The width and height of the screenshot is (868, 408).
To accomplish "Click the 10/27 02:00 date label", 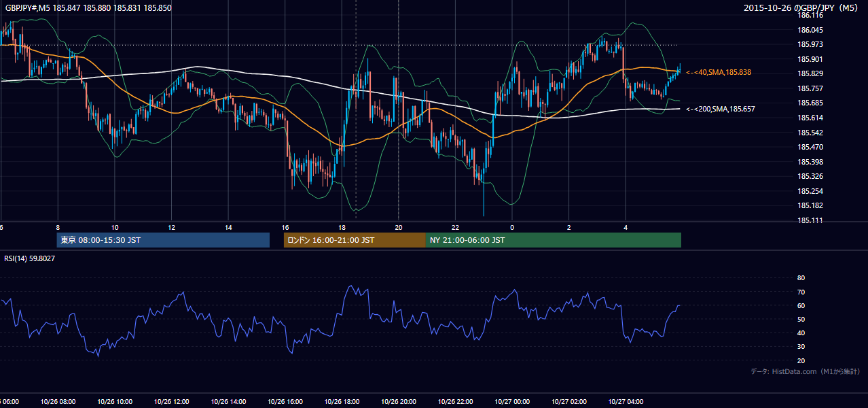I will click(x=568, y=402).
